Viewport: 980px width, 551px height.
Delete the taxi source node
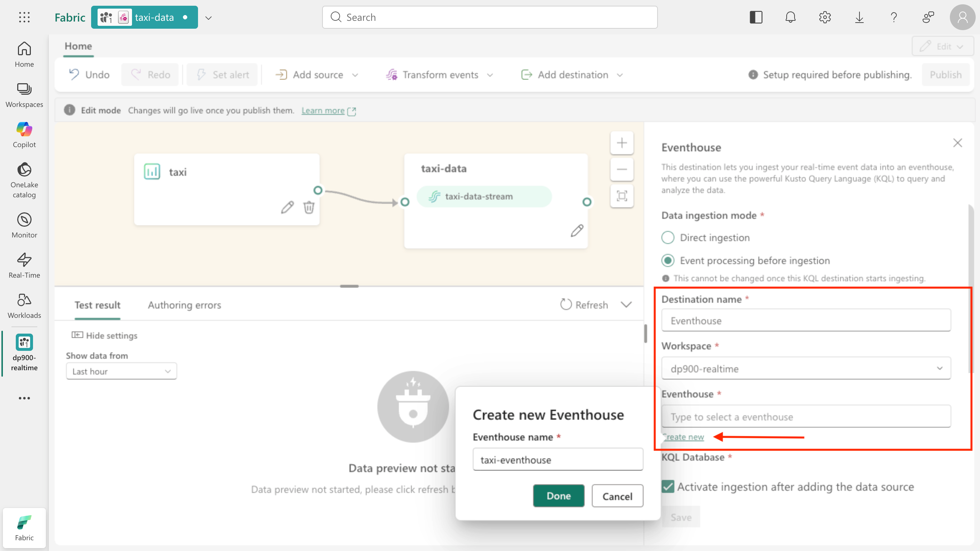[x=308, y=207]
